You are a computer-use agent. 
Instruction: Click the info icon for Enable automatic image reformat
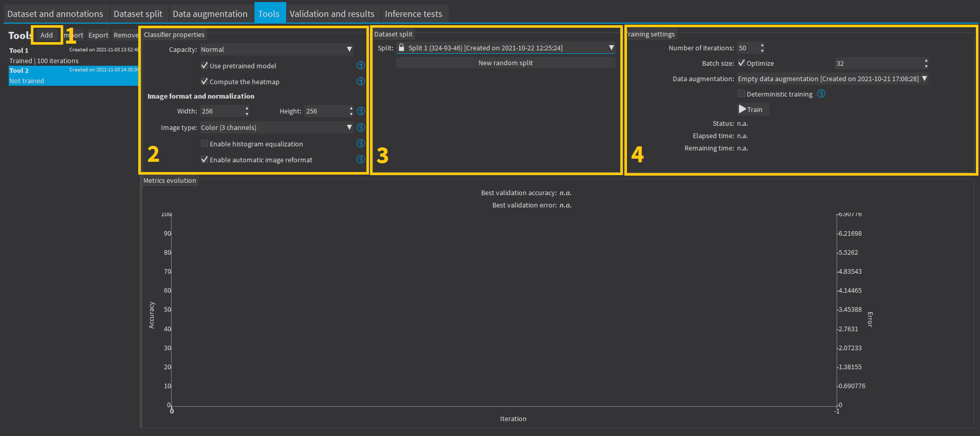point(361,159)
